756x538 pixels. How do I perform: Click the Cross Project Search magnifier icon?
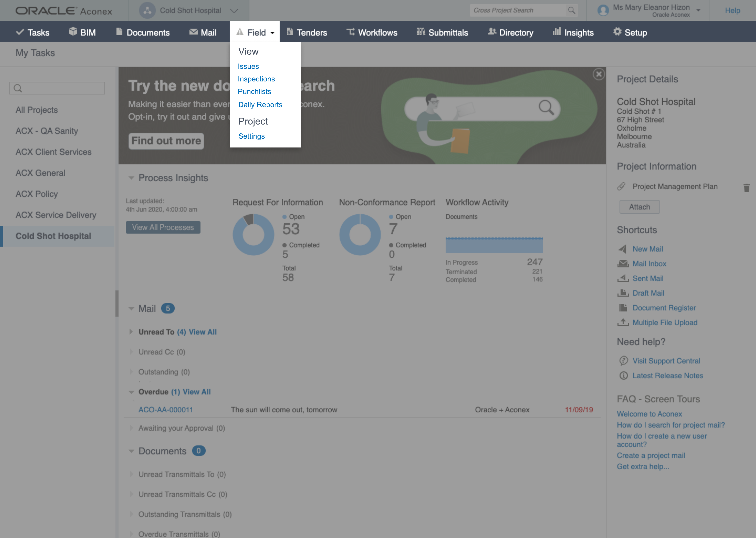click(x=572, y=10)
